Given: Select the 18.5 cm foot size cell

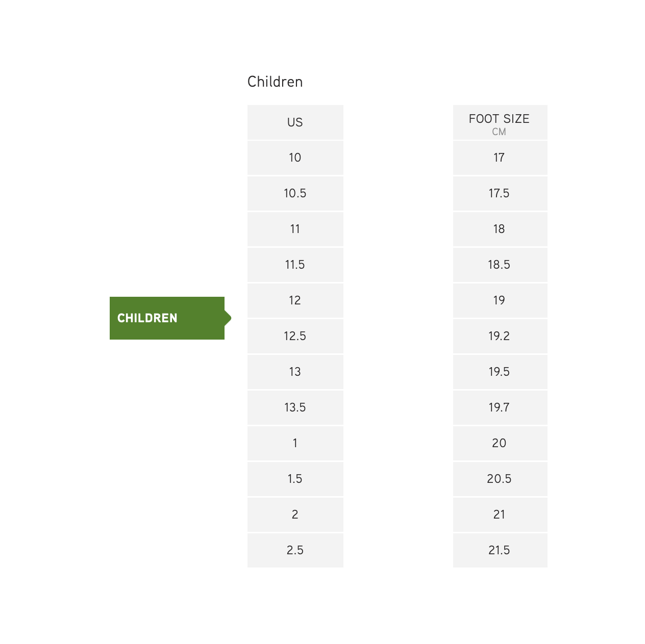Looking at the screenshot, I should click(500, 265).
